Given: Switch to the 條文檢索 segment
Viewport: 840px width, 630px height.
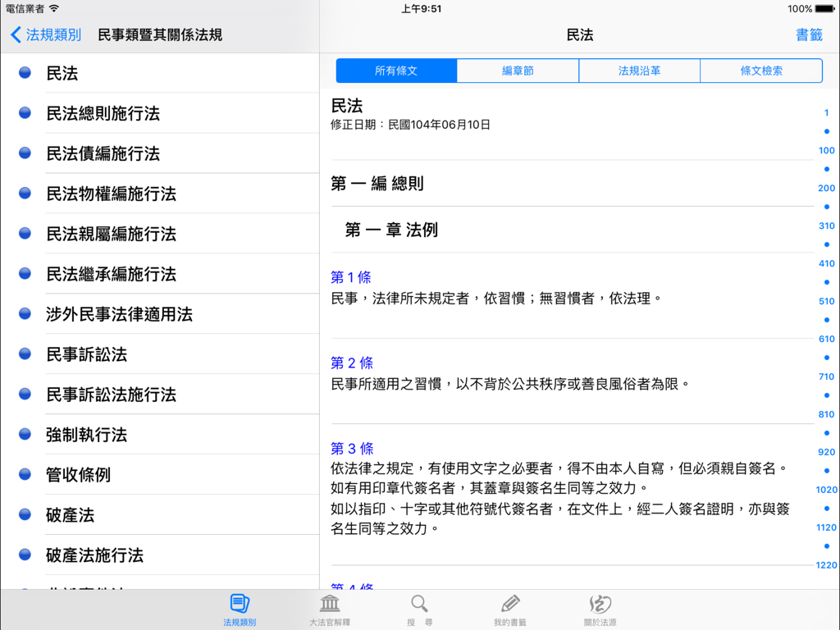Looking at the screenshot, I should click(760, 71).
